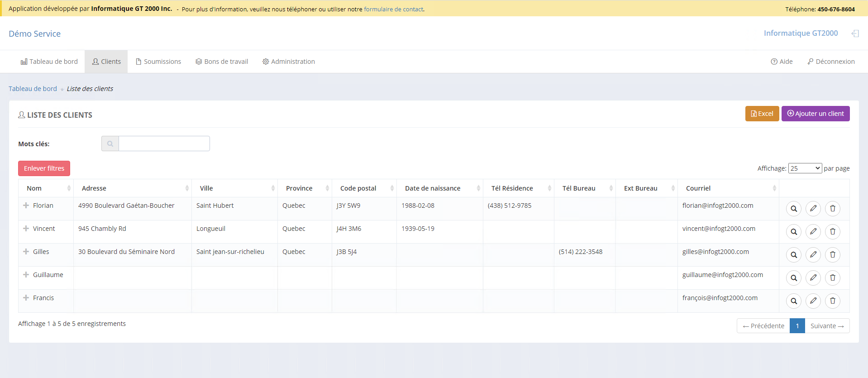Edit client Vincent with pencil icon
868x378 pixels.
point(813,232)
